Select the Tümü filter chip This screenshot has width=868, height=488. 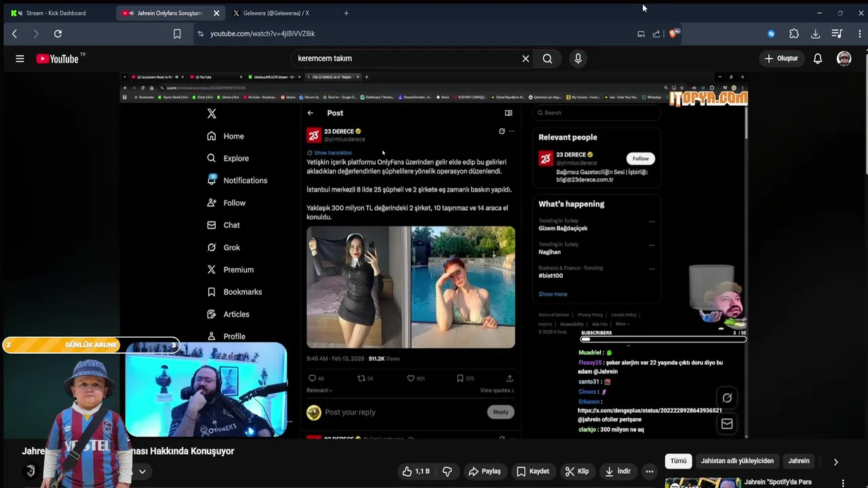point(678,461)
